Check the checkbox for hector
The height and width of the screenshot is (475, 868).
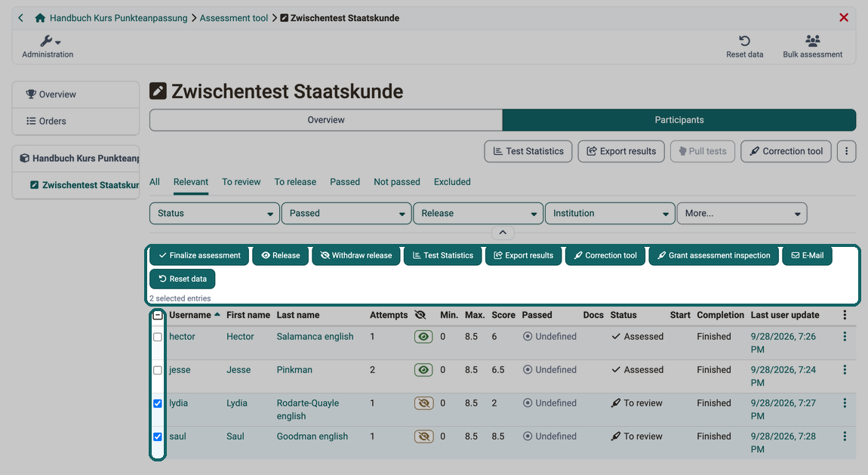coord(158,337)
